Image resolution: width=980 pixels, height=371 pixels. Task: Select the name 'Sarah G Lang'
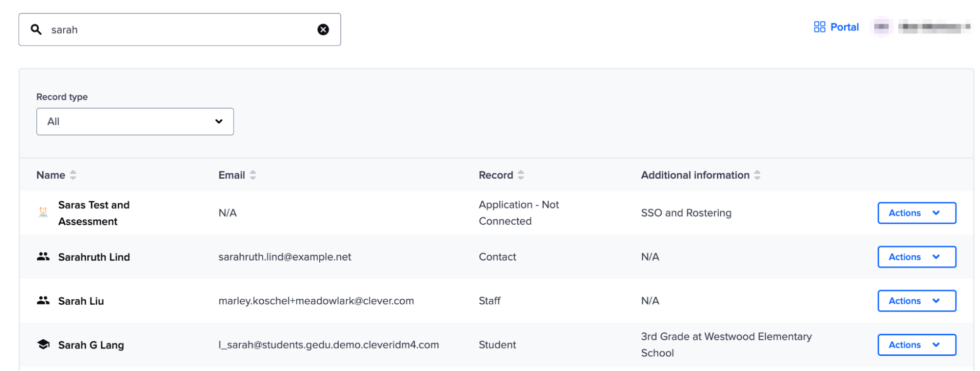(91, 345)
